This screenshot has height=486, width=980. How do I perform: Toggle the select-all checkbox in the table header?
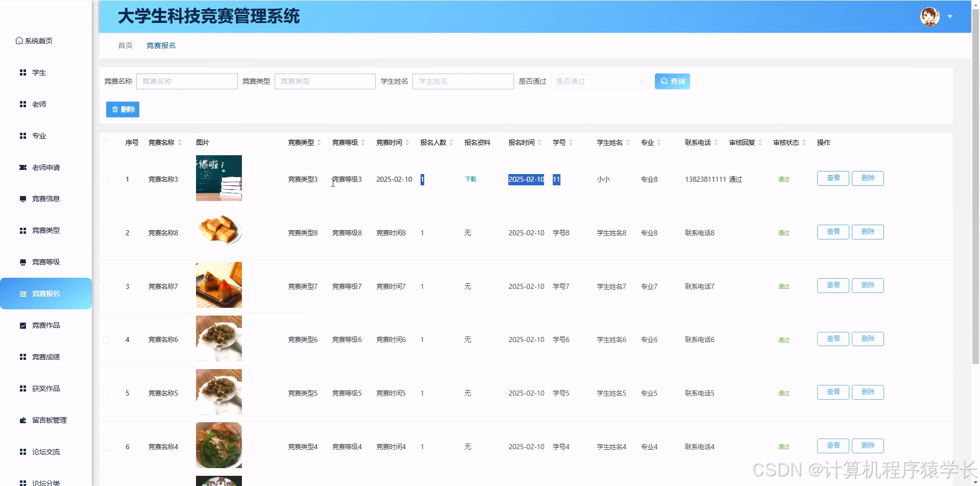point(106,142)
